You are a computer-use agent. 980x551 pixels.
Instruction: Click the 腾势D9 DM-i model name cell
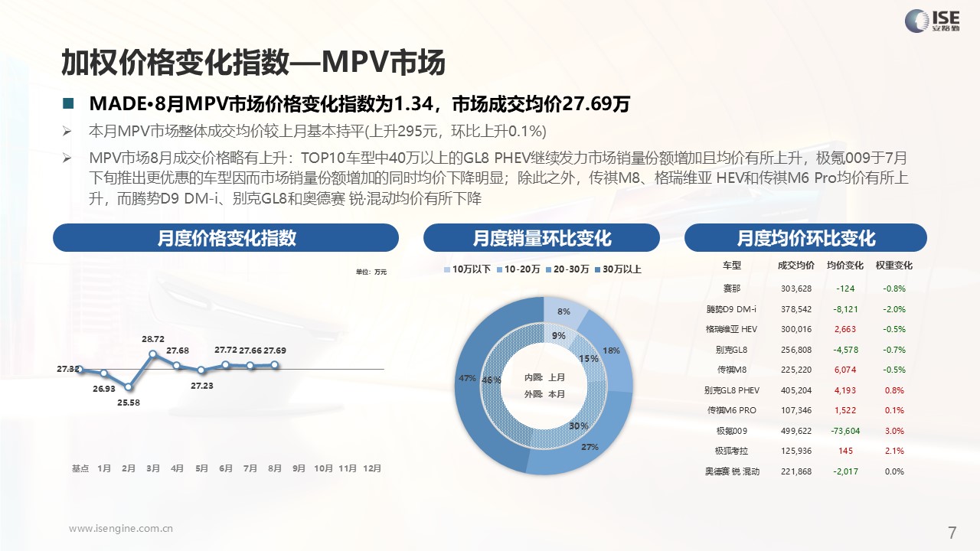point(732,309)
